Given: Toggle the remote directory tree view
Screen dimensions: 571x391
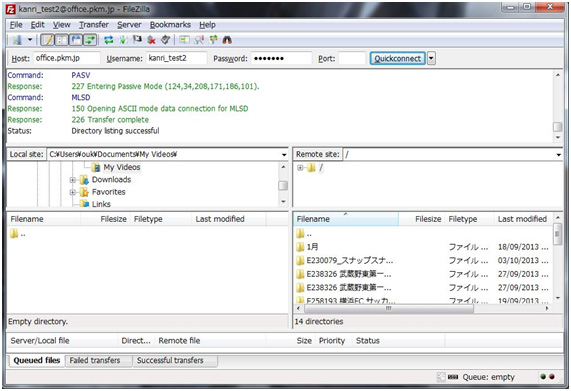Looking at the screenshot, I should pyautogui.click(x=76, y=40).
